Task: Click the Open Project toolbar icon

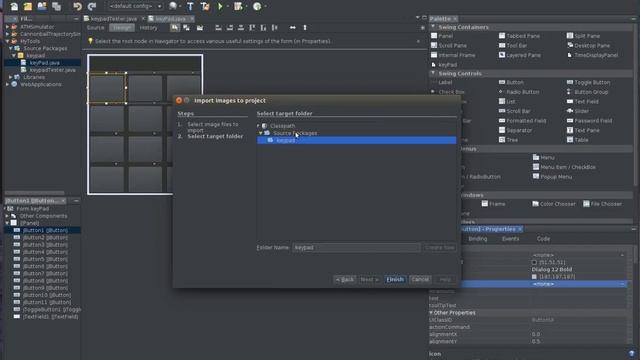Action: (x=42, y=6)
